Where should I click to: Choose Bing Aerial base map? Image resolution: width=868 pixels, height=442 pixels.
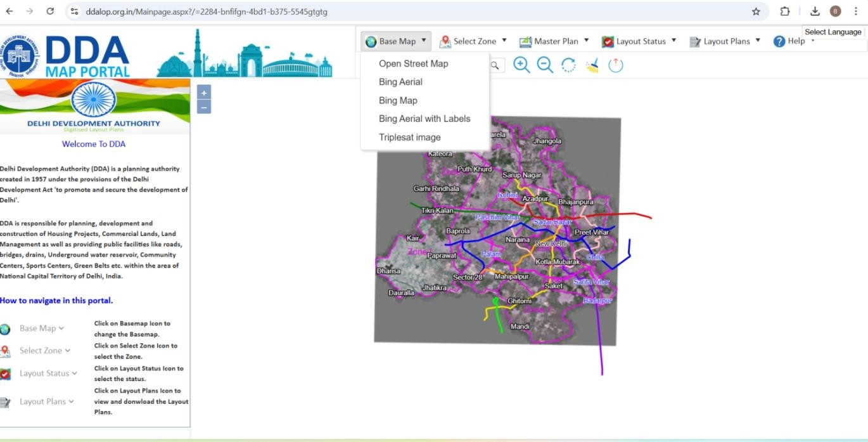click(400, 82)
